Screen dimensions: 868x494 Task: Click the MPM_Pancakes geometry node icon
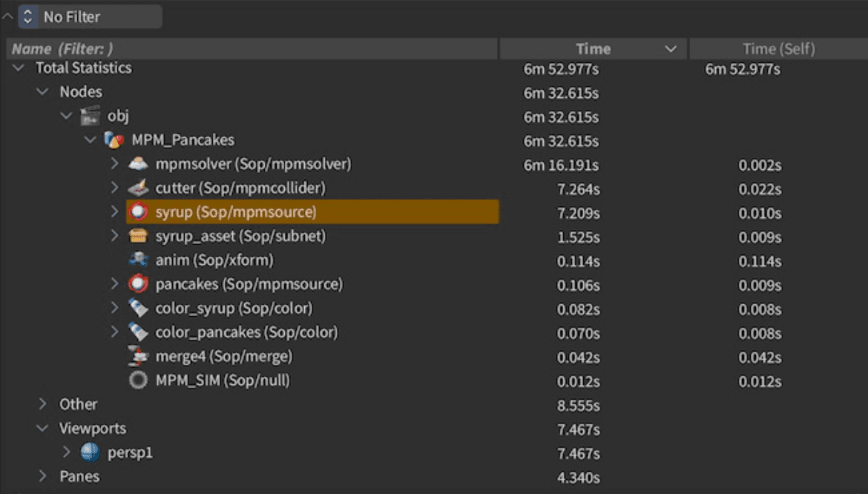tap(114, 140)
